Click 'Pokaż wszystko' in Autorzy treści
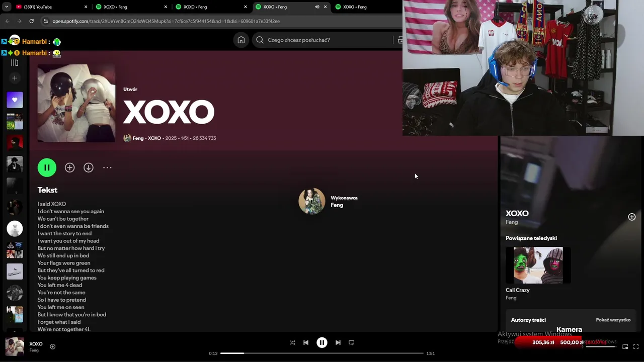Screen dimensions: 644x362 [613, 320]
